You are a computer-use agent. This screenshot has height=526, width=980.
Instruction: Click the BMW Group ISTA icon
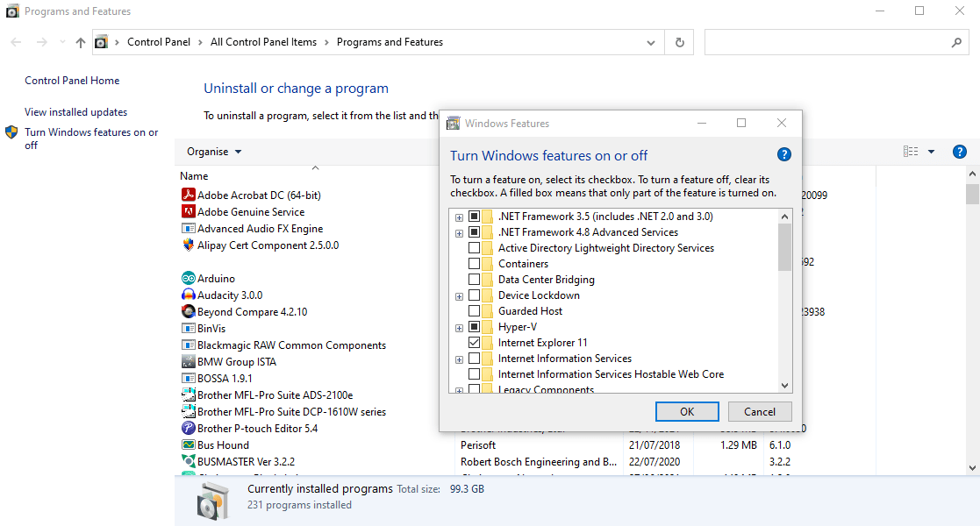tap(188, 361)
